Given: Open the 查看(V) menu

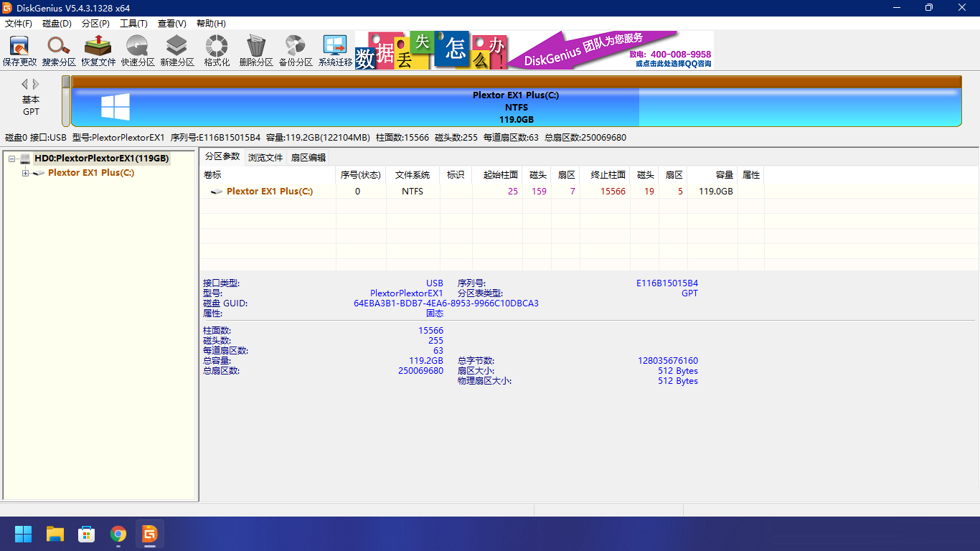Looking at the screenshot, I should click(172, 24).
